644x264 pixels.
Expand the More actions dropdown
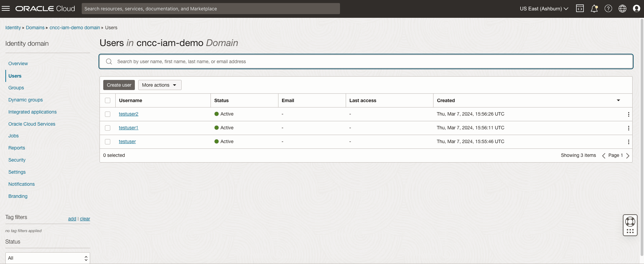point(160,85)
